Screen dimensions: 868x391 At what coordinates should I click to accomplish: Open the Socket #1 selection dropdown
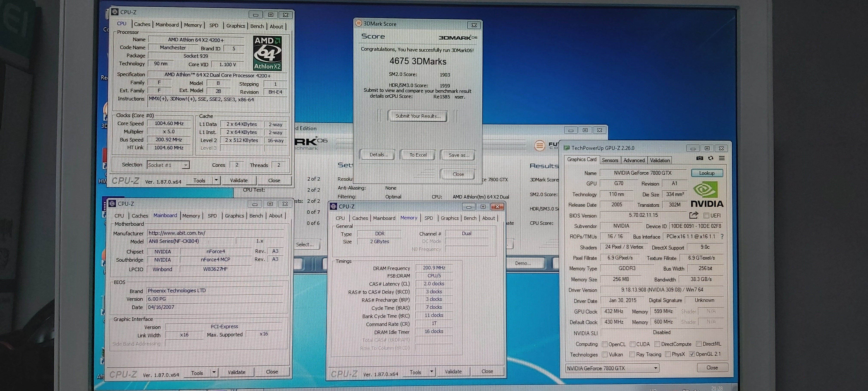[x=168, y=165]
